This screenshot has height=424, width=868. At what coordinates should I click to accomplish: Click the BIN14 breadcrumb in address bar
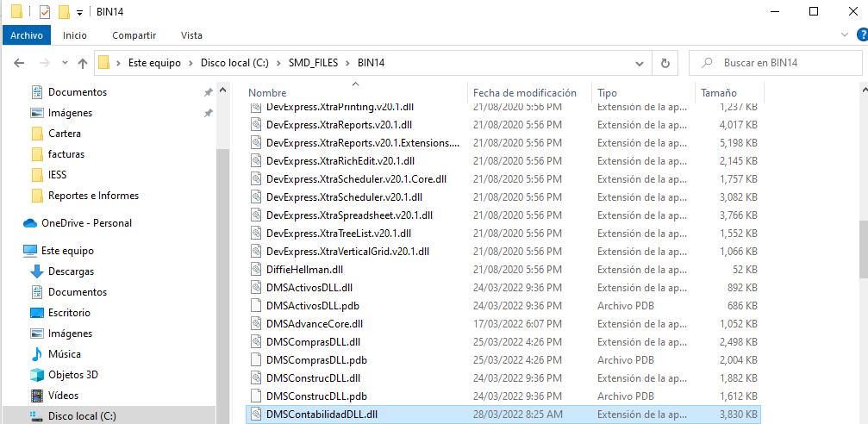371,63
